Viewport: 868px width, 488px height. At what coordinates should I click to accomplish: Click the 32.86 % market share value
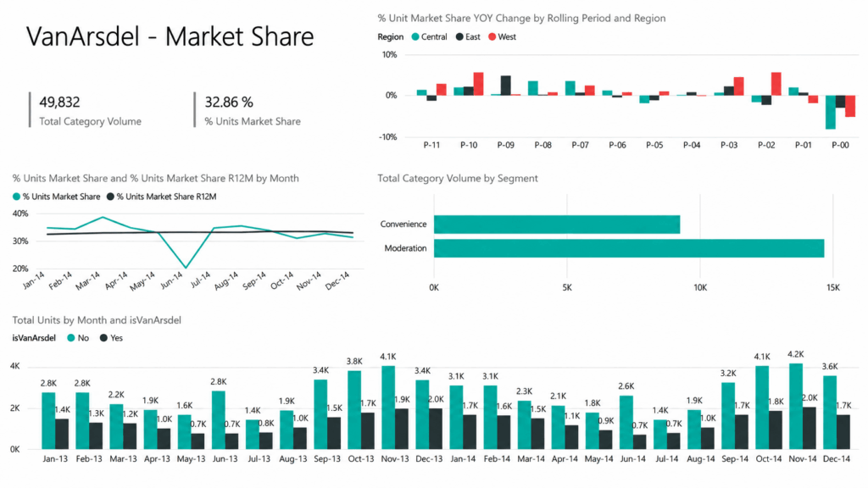coord(229,103)
